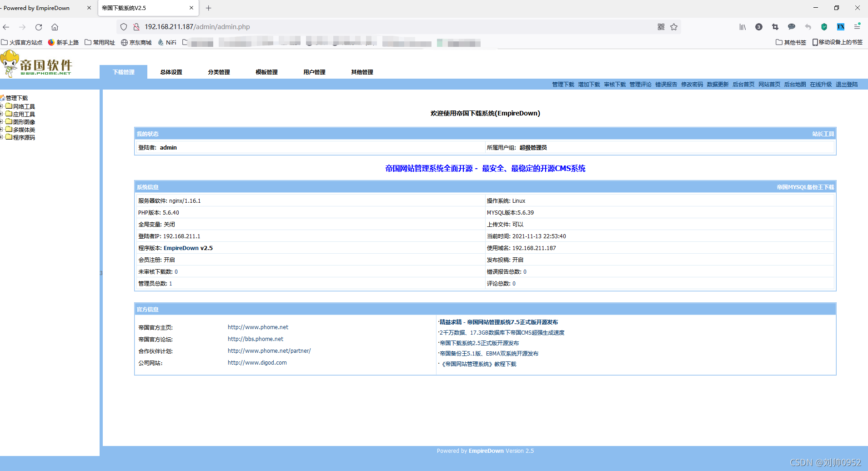Open the 其他管理 menu tab
Screen dimensions: 868x471
click(x=362, y=72)
